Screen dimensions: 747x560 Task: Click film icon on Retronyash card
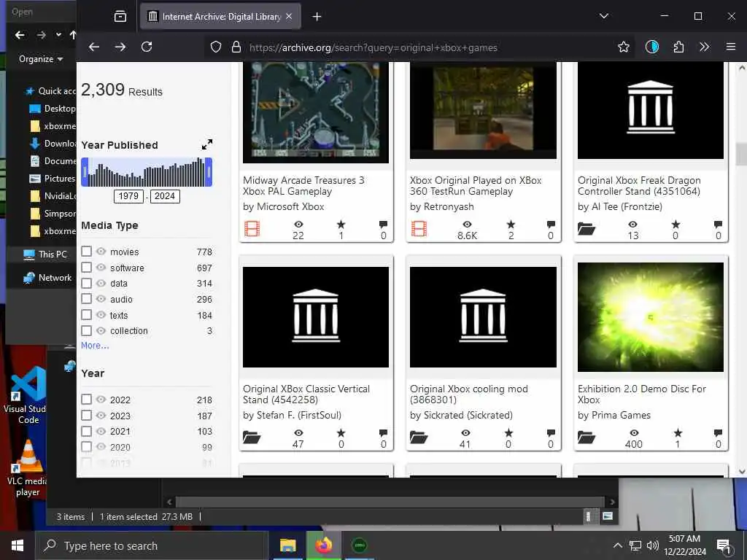tap(419, 229)
